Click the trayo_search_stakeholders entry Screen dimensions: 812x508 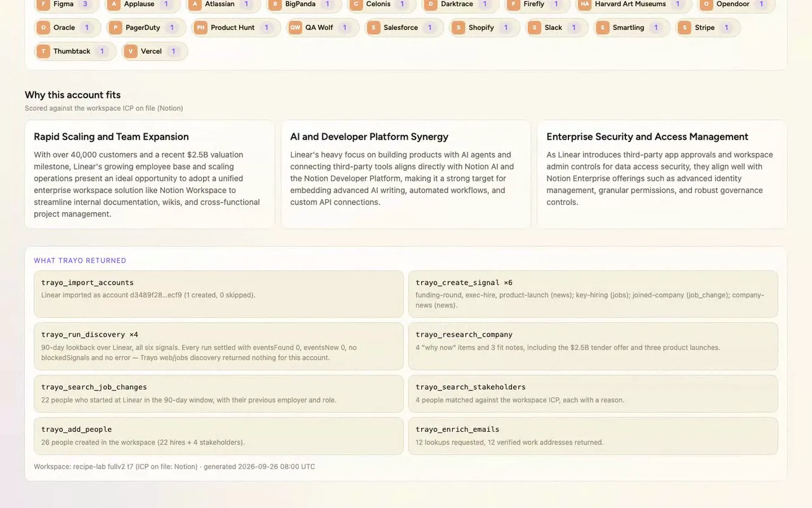(x=593, y=394)
